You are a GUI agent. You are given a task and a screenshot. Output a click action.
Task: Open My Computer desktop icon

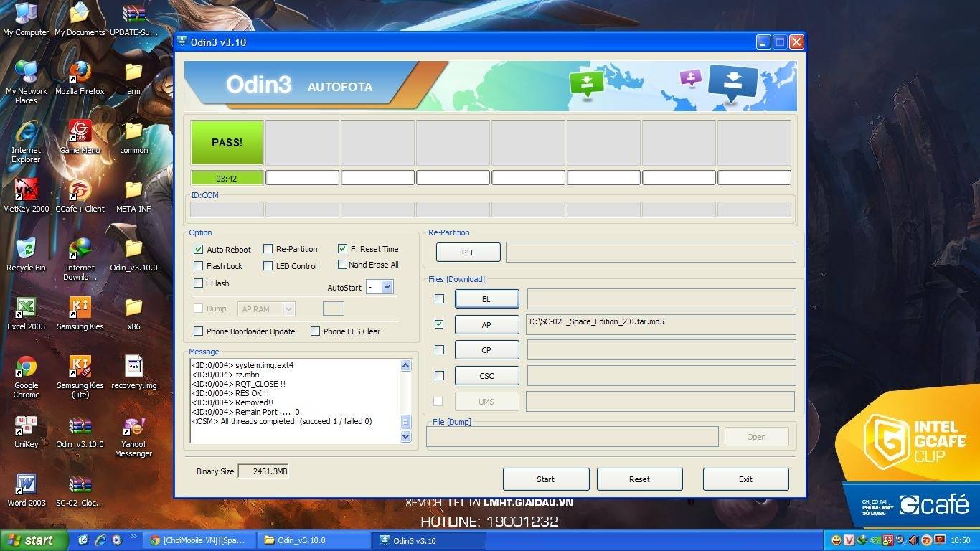pos(26,19)
